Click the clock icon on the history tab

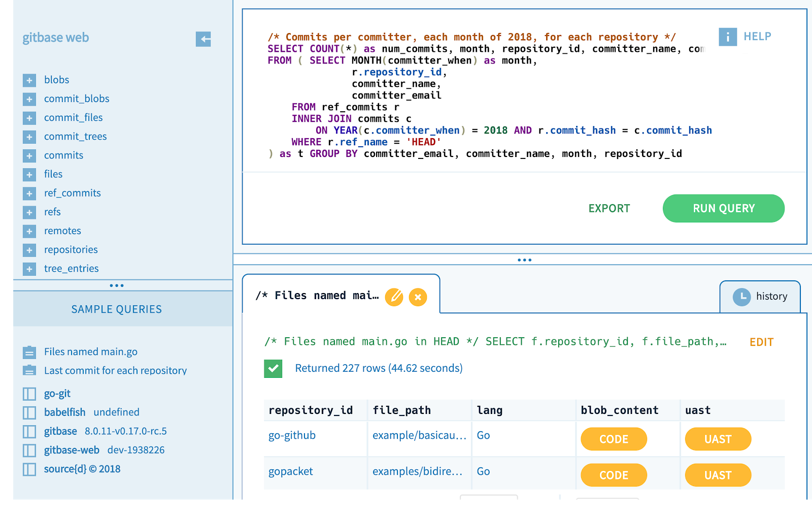[741, 297]
